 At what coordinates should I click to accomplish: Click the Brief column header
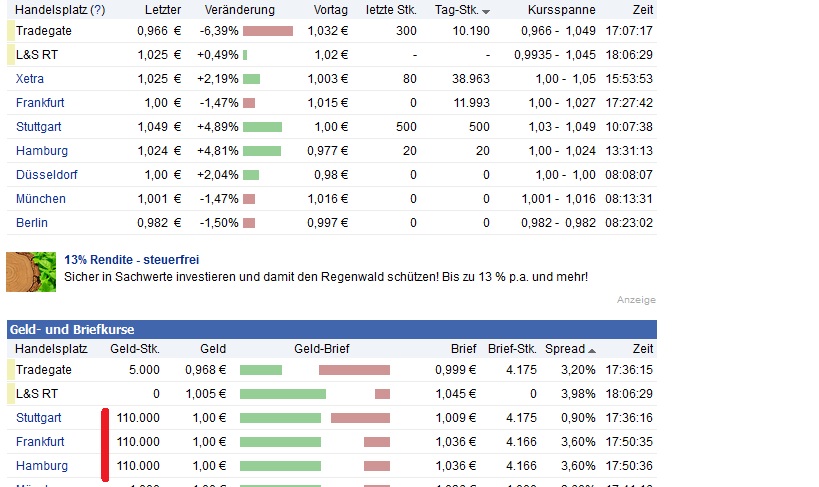464,349
